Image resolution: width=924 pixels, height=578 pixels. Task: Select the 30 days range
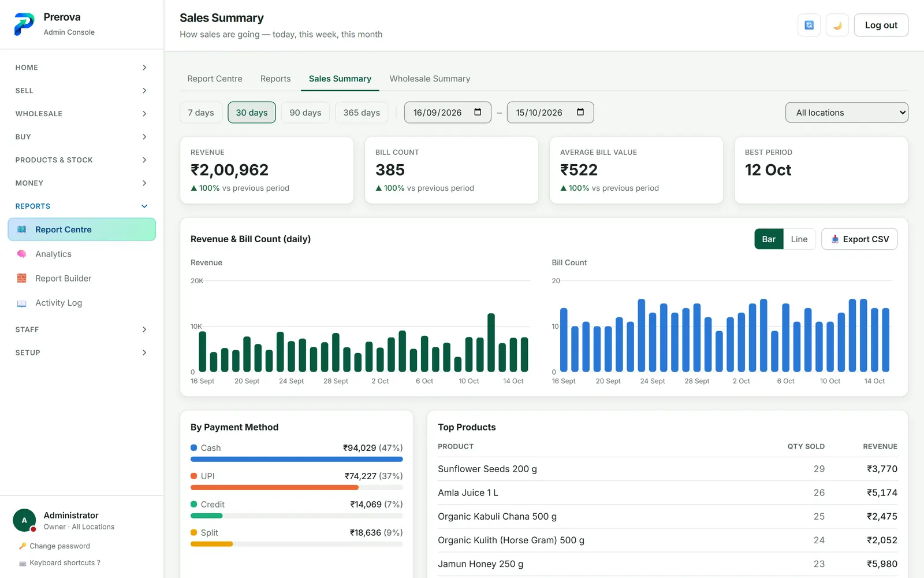coord(252,112)
